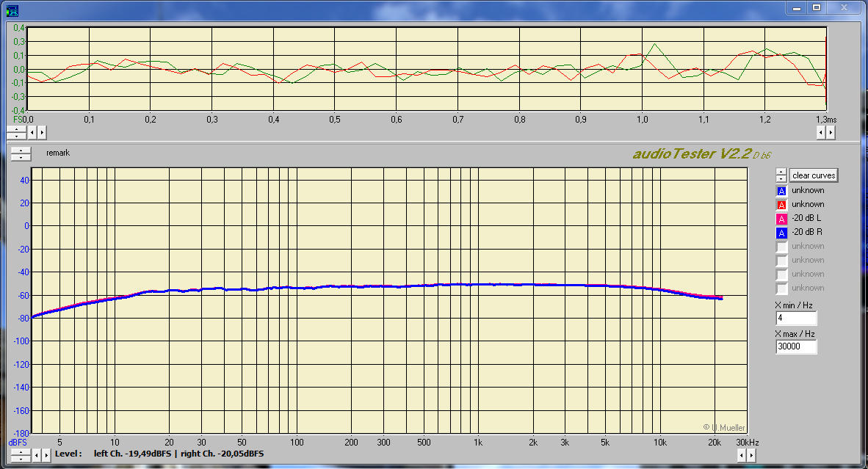Click the right arrow at time graph's right end

click(831, 133)
